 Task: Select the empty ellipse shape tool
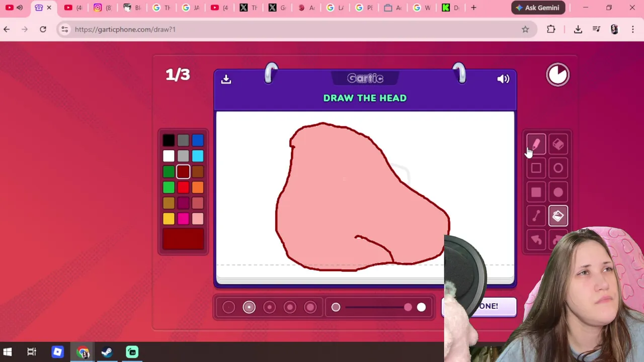[558, 168]
